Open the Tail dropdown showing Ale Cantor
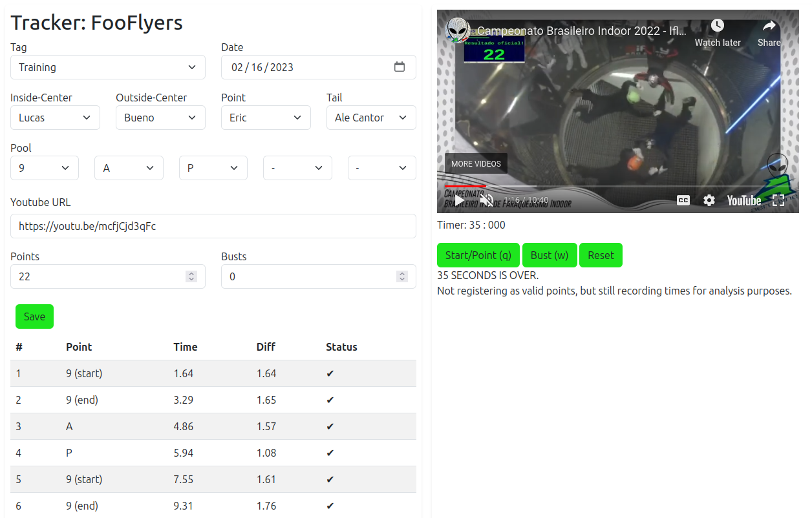The width and height of the screenshot is (812, 518). coord(371,118)
